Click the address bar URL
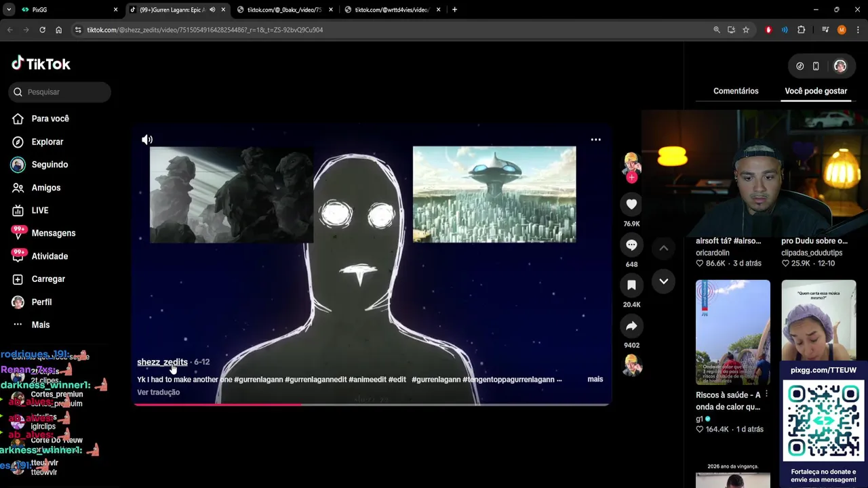The height and width of the screenshot is (488, 868). click(x=205, y=30)
